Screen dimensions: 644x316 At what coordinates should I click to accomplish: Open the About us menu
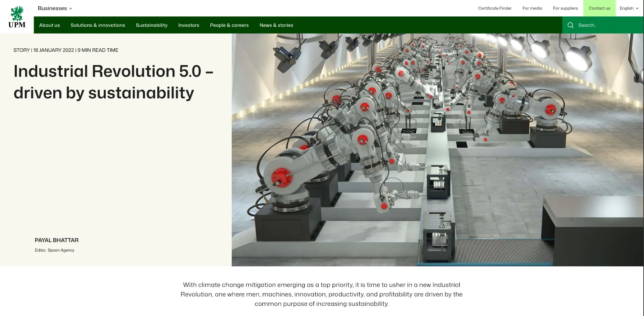tap(49, 25)
